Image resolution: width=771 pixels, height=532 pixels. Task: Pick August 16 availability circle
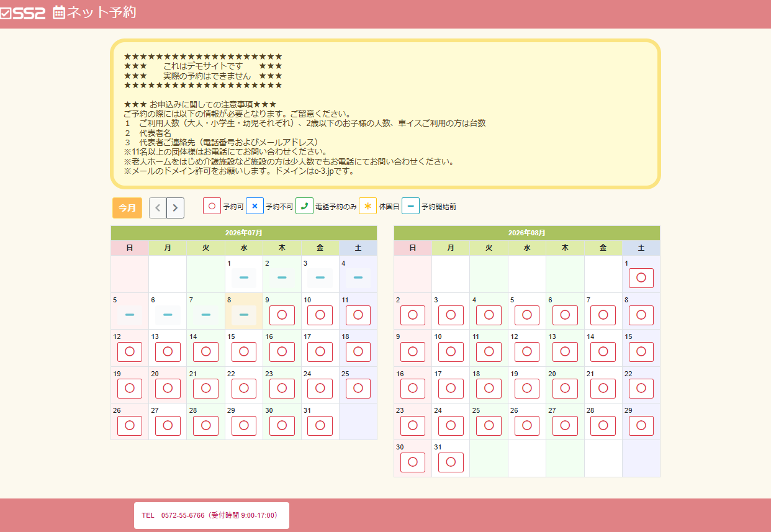click(x=413, y=389)
